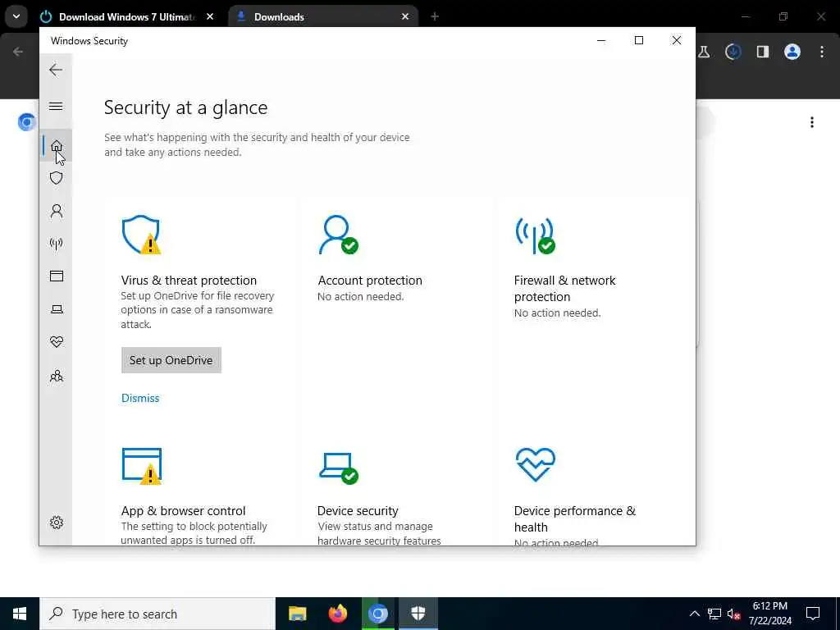Click the Virus & threat protection warning shield tile icon

141,235
